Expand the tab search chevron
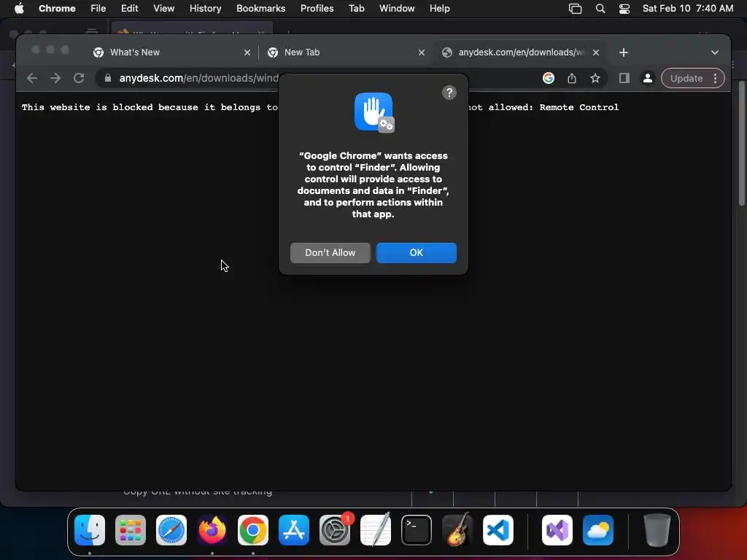This screenshot has height=560, width=747. 715,52
